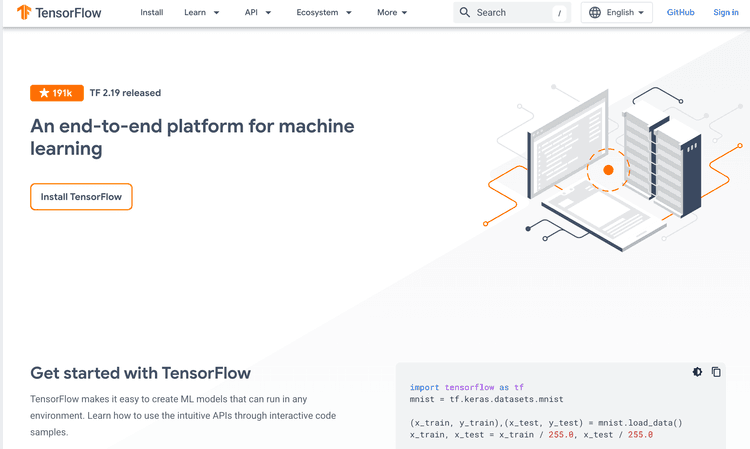Click the search magnifier icon
Viewport: 750px width, 449px height.
coord(464,12)
